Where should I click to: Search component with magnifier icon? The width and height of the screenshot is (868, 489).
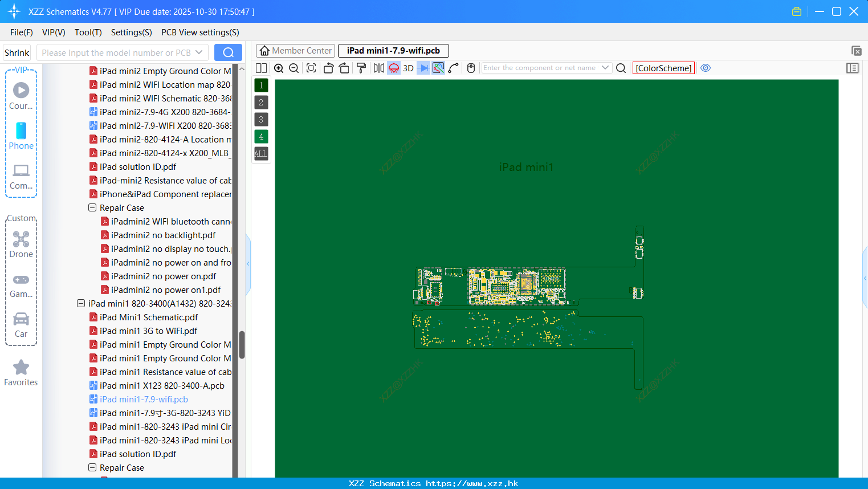click(621, 68)
